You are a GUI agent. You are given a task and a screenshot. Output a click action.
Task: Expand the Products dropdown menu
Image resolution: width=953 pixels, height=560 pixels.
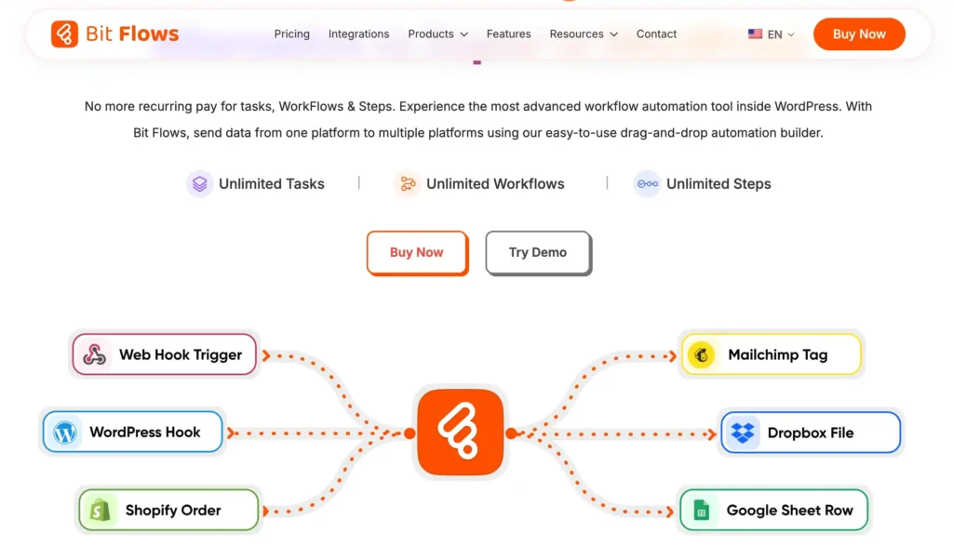tap(437, 34)
